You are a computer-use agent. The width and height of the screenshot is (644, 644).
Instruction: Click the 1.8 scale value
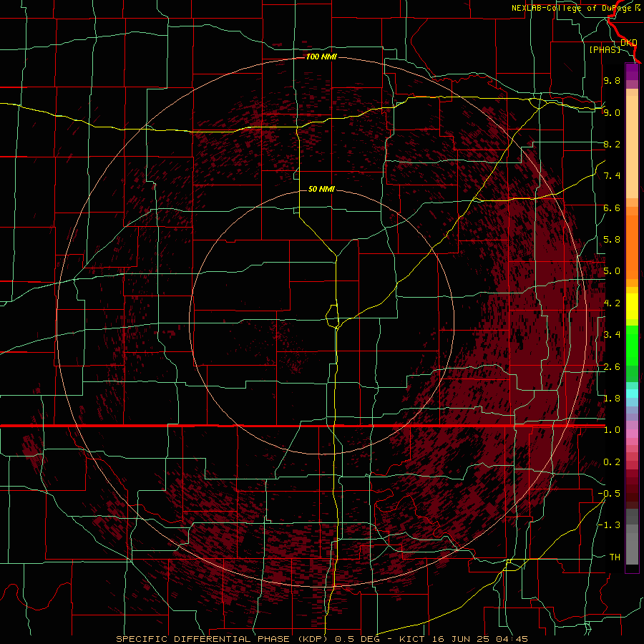click(612, 399)
